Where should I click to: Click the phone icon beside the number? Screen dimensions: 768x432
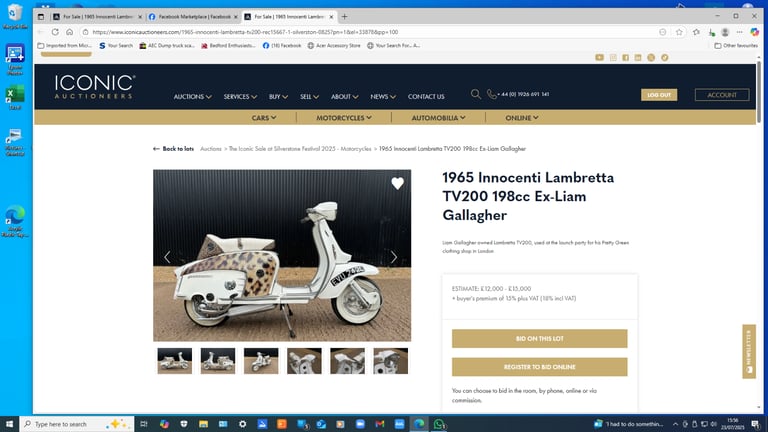[491, 94]
